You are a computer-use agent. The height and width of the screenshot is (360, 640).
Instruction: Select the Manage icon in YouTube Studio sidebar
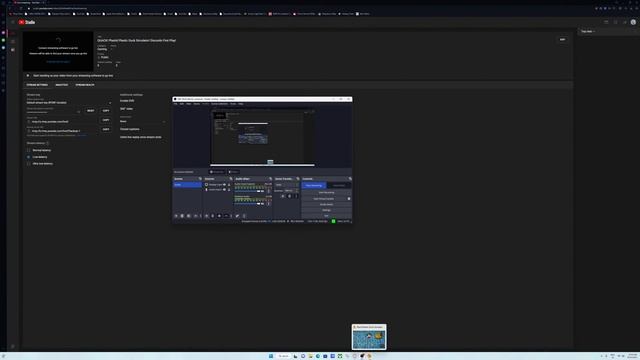[13, 50]
